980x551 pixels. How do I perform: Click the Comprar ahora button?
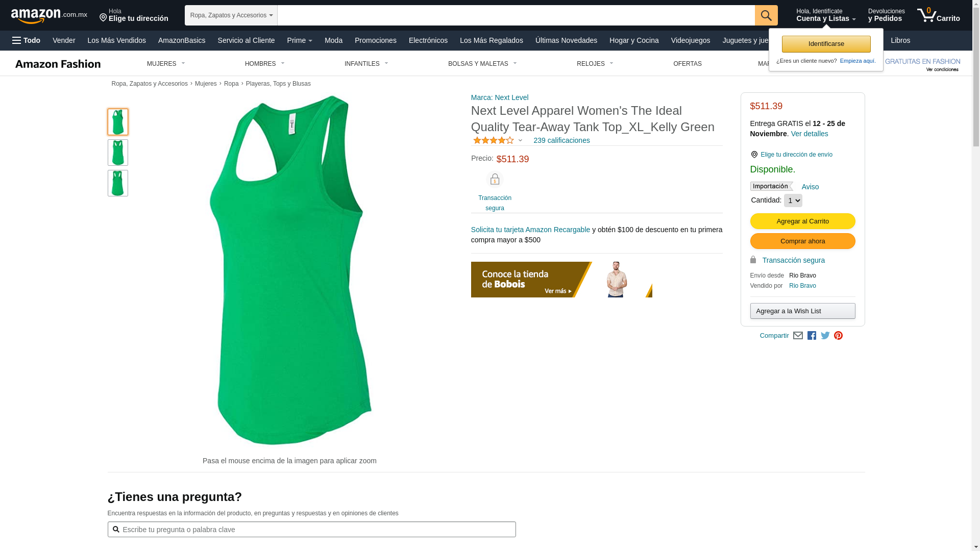pos(802,241)
